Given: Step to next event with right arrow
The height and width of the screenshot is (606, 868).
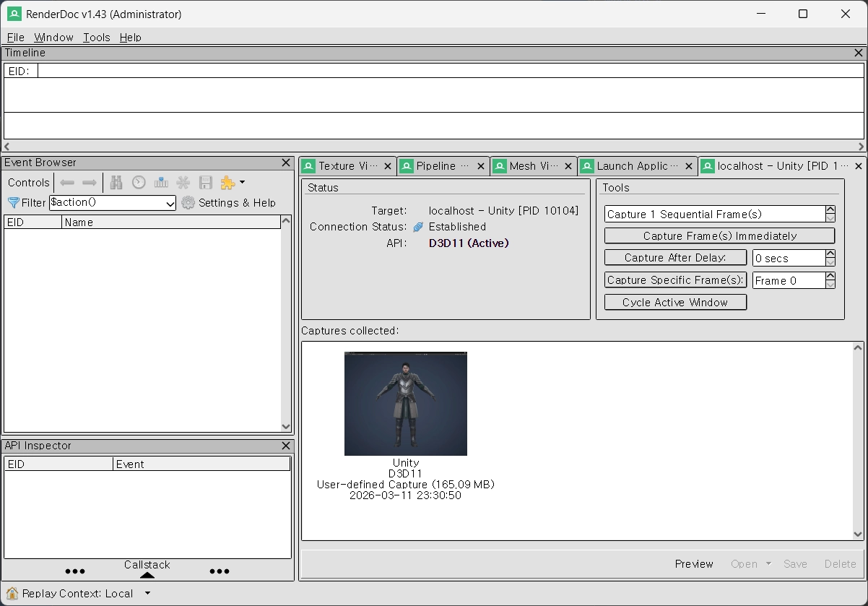Looking at the screenshot, I should click(90, 183).
